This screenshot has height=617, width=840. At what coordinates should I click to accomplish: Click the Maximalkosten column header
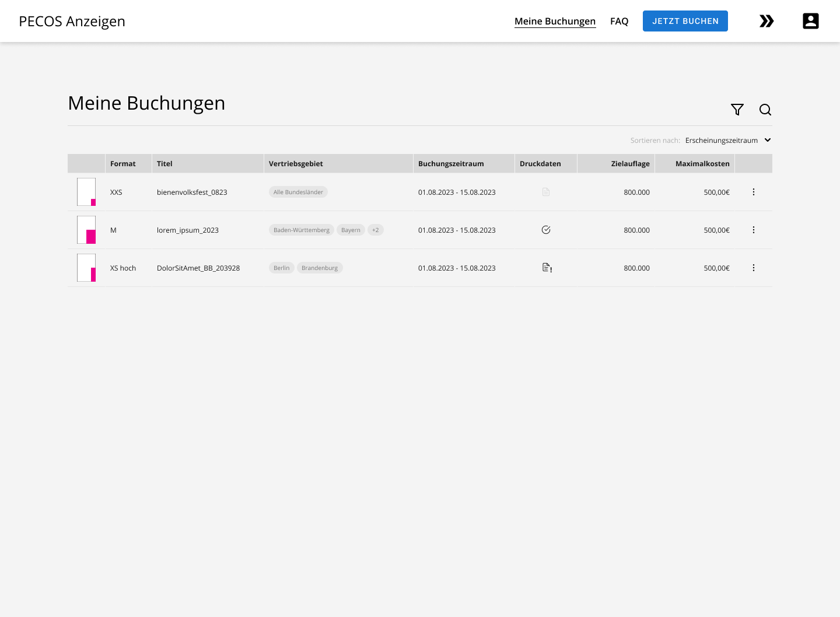click(x=695, y=164)
